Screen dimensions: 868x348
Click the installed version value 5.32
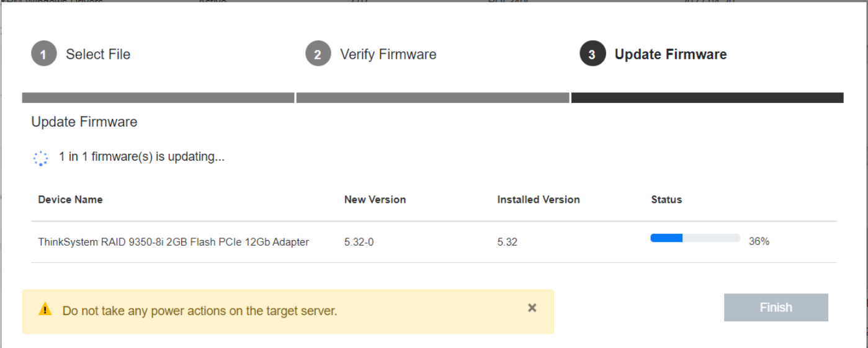[507, 242]
